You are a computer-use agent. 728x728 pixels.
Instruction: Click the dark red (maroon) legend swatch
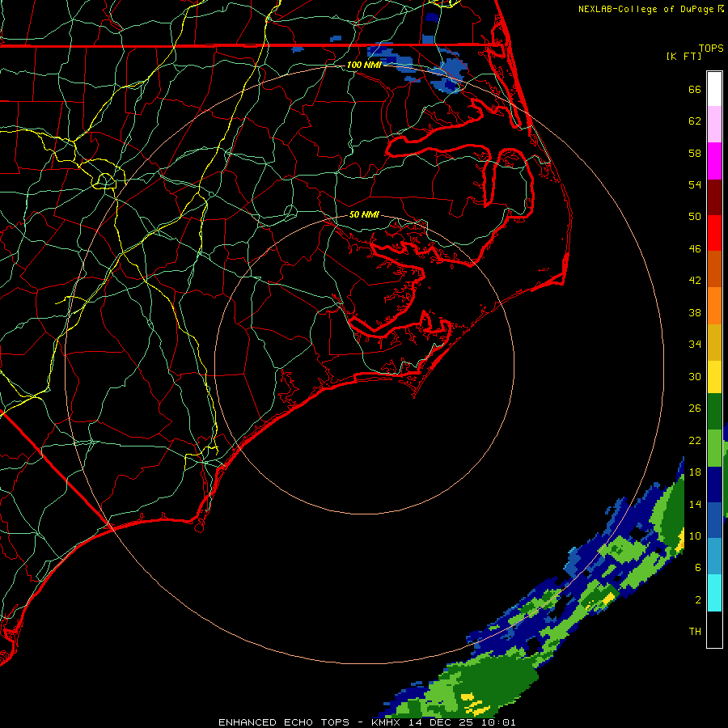[x=714, y=197]
